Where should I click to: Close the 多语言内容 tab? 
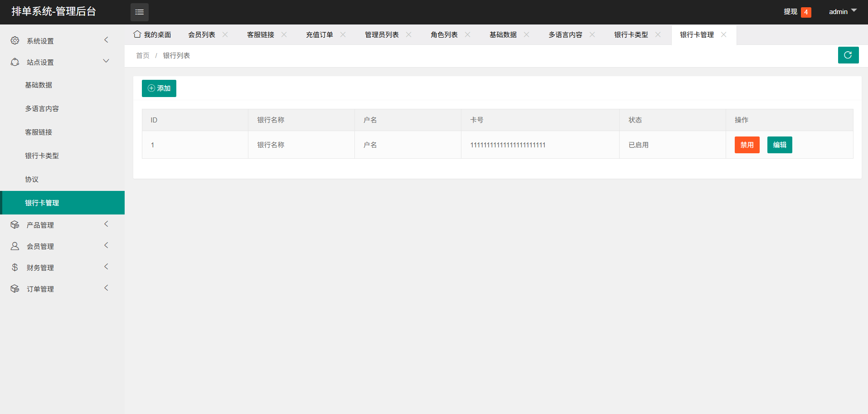[592, 34]
